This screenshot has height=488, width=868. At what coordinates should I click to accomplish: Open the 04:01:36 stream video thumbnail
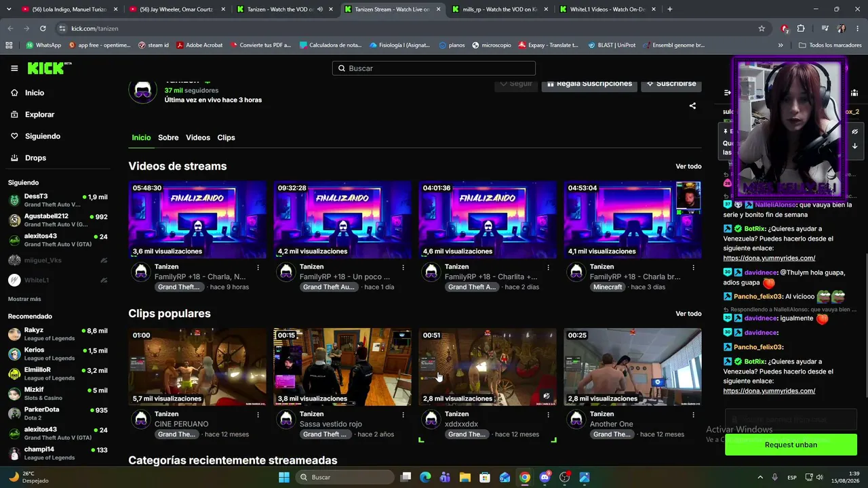[x=488, y=220]
